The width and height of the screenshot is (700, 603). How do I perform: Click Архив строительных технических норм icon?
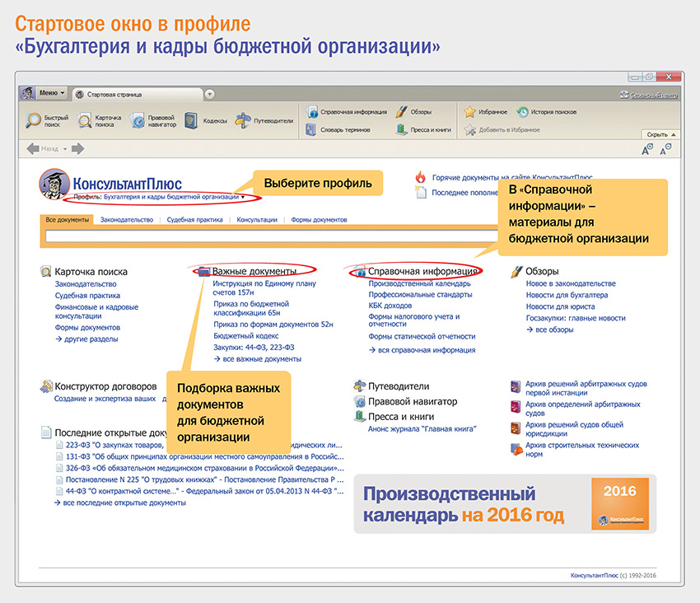[516, 449]
